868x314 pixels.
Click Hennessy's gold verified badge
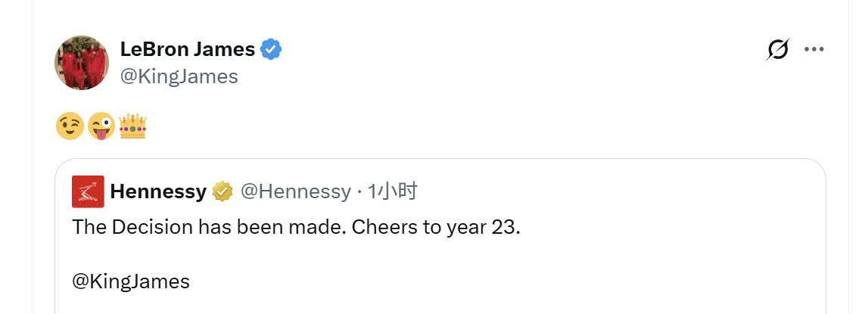point(222,192)
